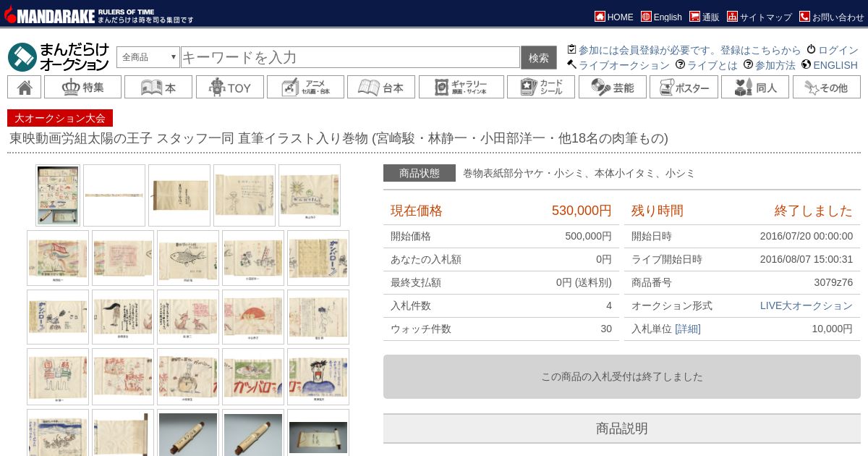
Task: Select the long horizontal scroll strip thumbnail
Action: click(114, 195)
